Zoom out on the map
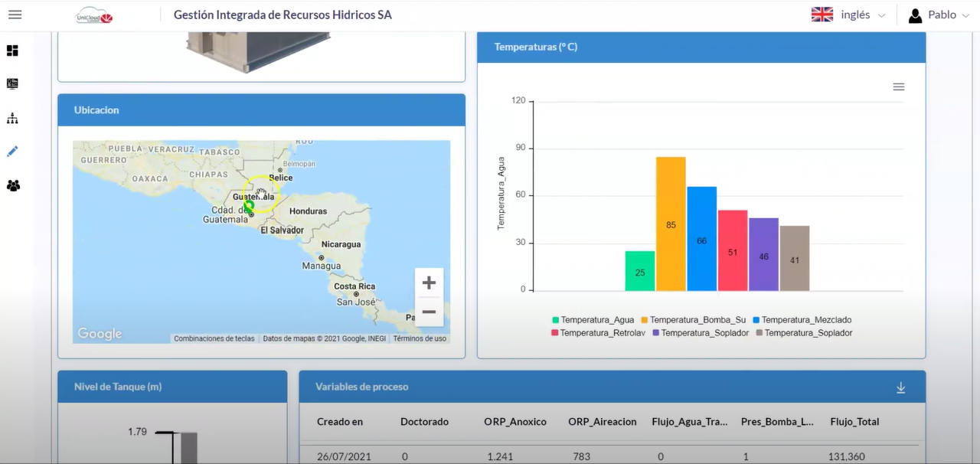The image size is (980, 464). pyautogui.click(x=429, y=312)
